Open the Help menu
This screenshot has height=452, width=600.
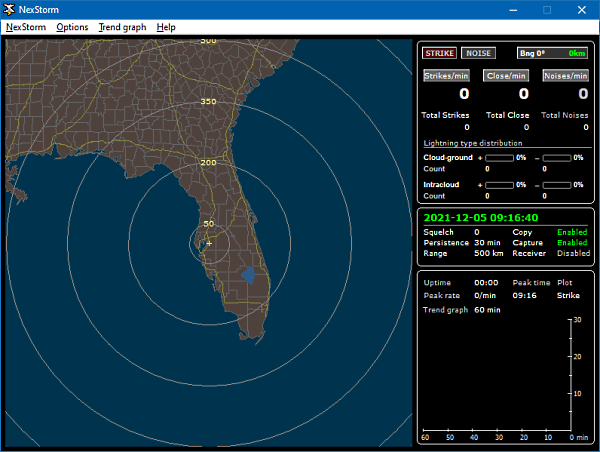pyautogui.click(x=166, y=27)
